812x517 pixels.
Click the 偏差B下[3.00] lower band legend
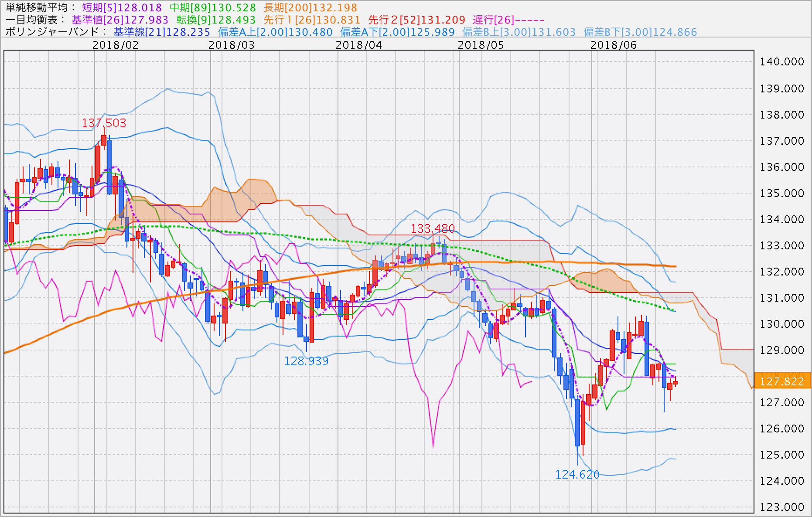pos(640,32)
